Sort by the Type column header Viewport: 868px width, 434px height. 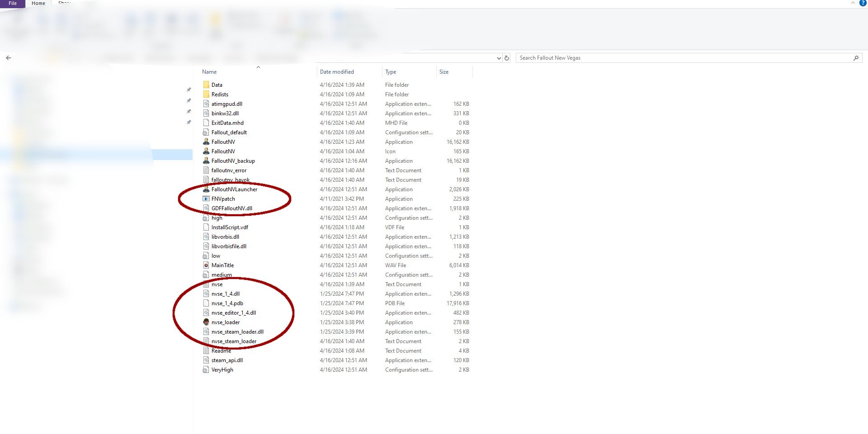391,72
